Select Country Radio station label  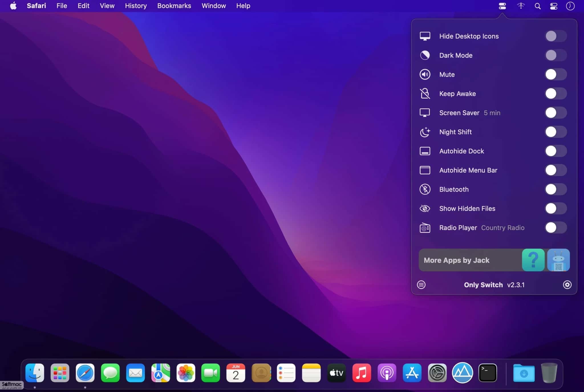click(x=503, y=228)
